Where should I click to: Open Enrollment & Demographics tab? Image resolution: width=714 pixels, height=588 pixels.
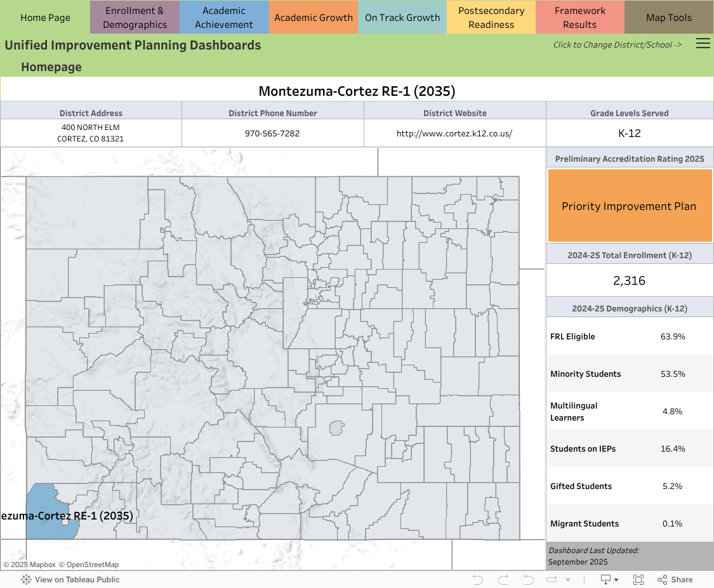pos(135,17)
